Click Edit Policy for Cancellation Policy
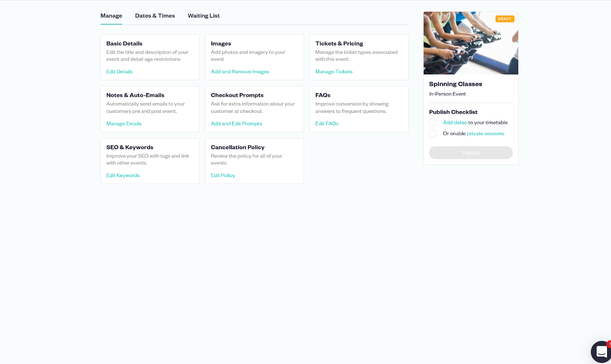This screenshot has width=611, height=364. 223,175
